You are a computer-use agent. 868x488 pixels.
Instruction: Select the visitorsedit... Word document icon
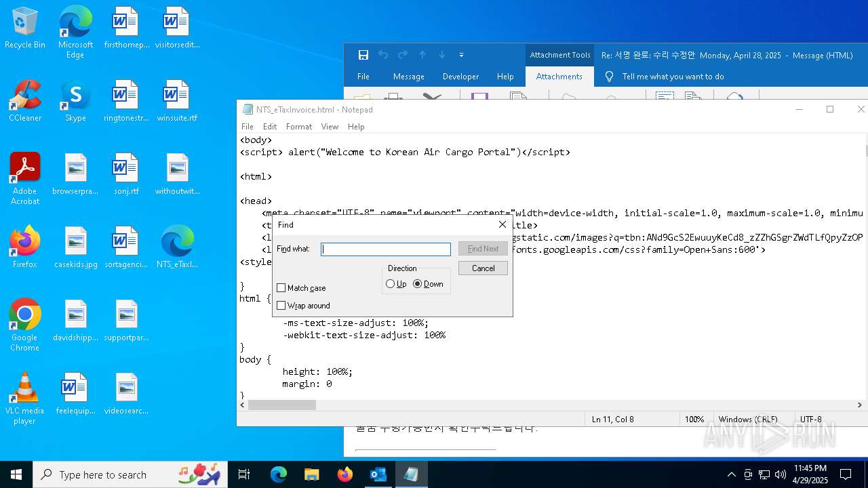coord(177,28)
